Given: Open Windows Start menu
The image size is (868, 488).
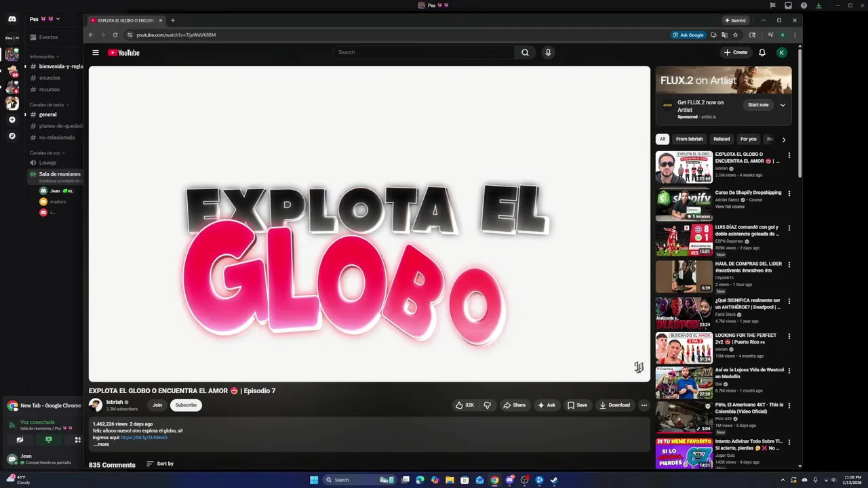Looking at the screenshot, I should point(314,480).
